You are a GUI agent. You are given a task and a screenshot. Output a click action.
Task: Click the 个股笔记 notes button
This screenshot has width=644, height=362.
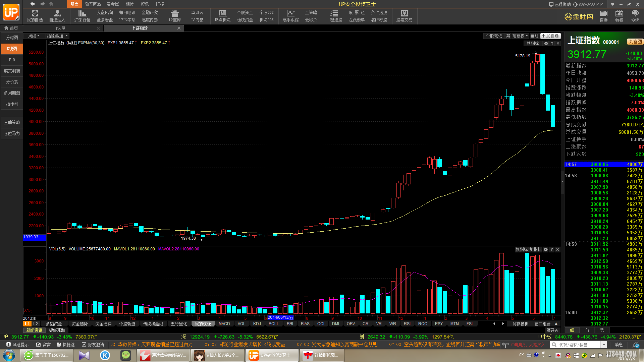point(494,36)
